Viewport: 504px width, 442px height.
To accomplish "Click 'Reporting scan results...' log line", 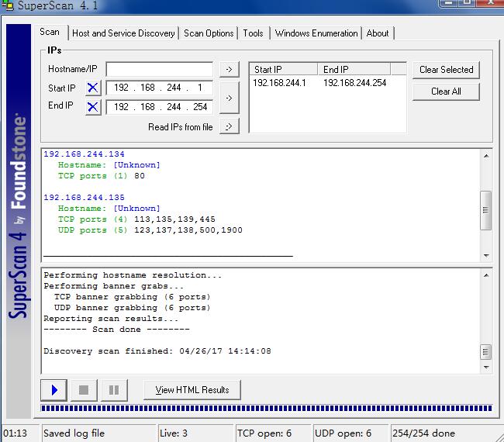I will tap(111, 319).
